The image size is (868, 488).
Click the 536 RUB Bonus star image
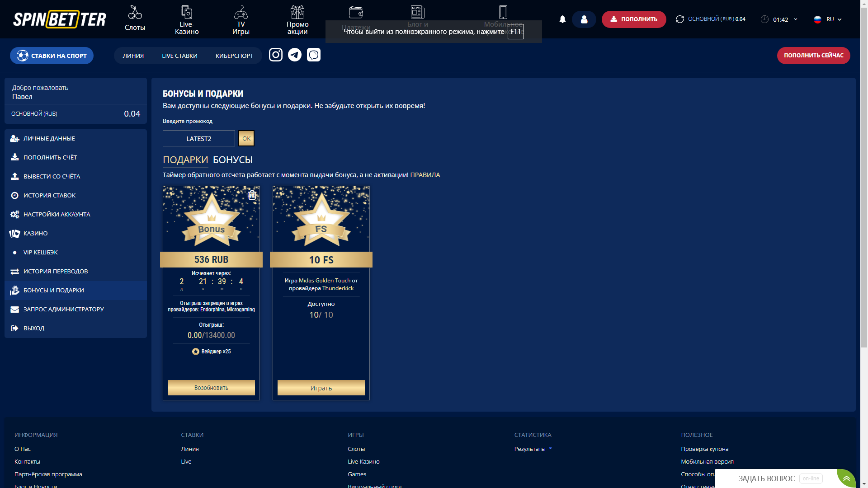click(x=211, y=219)
